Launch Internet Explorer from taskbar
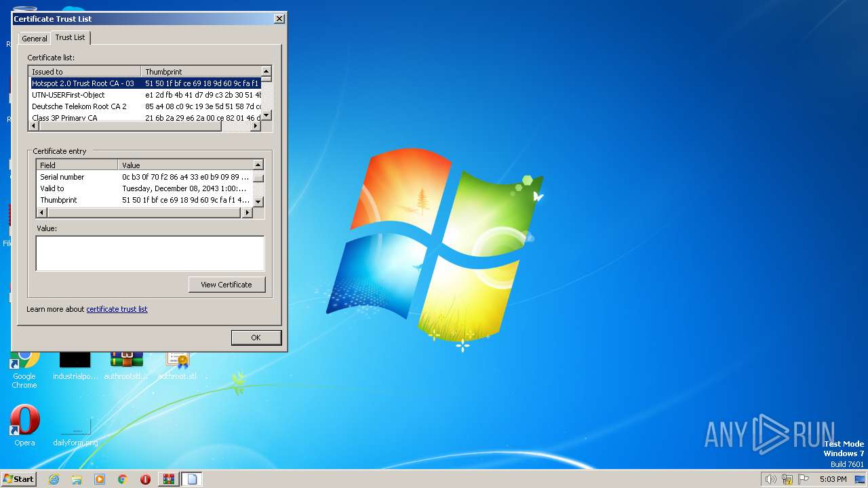Image resolution: width=868 pixels, height=488 pixels. (54, 479)
